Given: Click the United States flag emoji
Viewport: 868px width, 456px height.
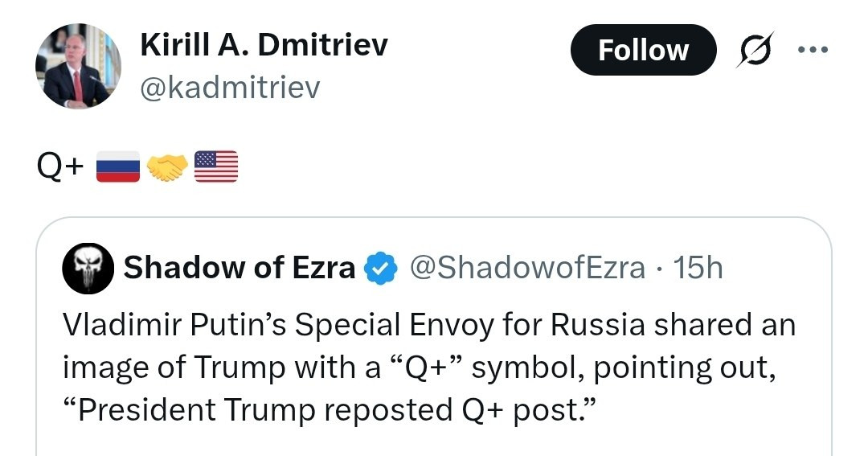Looking at the screenshot, I should click(216, 166).
